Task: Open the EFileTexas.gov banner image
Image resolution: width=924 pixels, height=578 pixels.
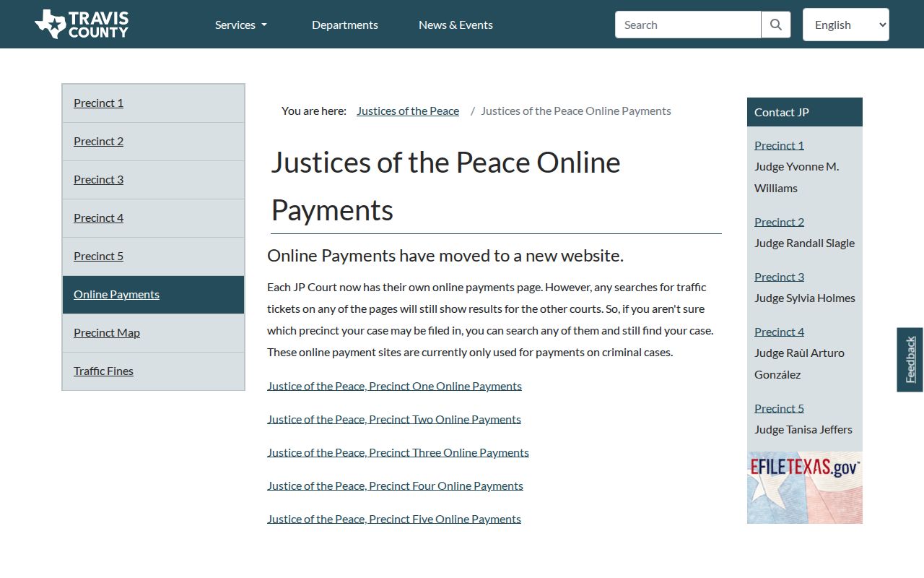Action: pyautogui.click(x=805, y=488)
